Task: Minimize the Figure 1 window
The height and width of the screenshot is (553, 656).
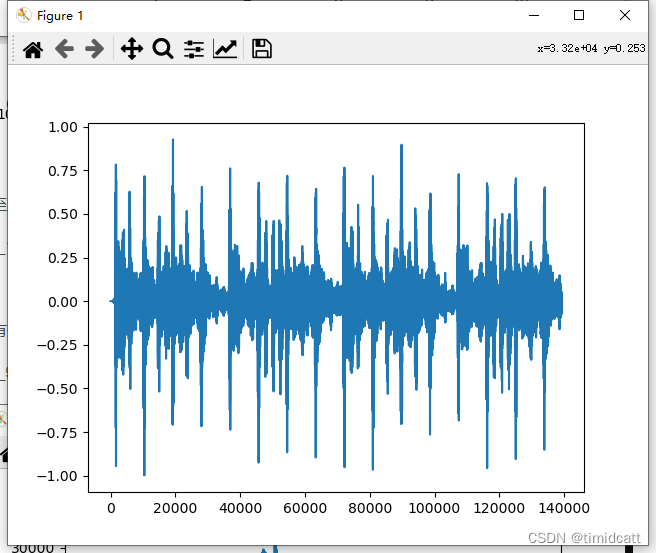Action: [x=534, y=15]
